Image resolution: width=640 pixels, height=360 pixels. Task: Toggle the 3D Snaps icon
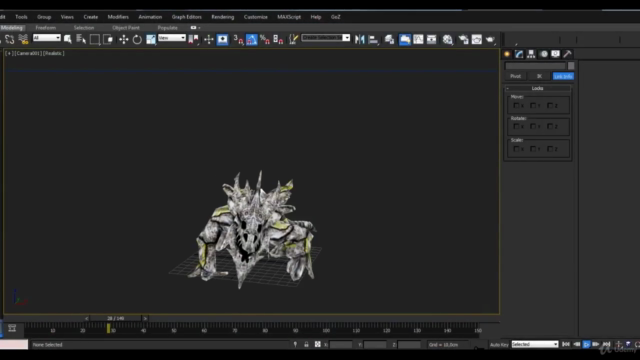click(238, 39)
